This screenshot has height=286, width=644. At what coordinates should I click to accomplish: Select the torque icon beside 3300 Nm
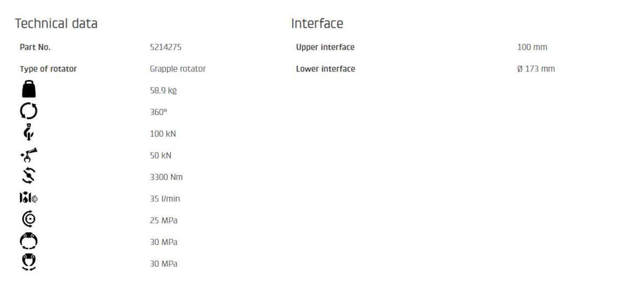[28, 176]
